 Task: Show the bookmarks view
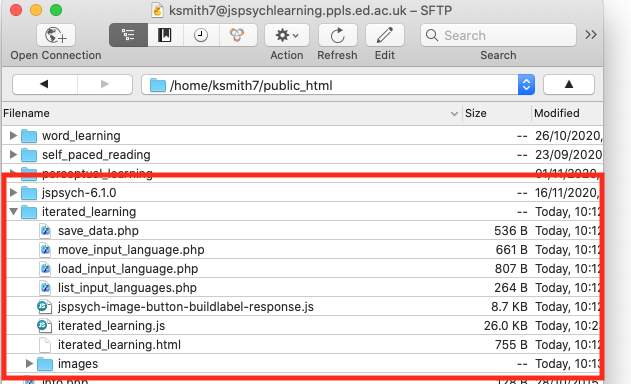pyautogui.click(x=165, y=35)
